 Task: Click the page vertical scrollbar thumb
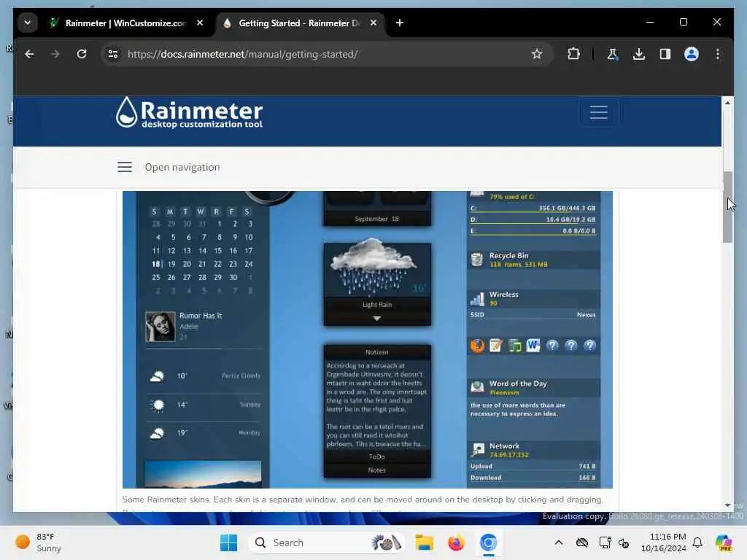(727, 206)
